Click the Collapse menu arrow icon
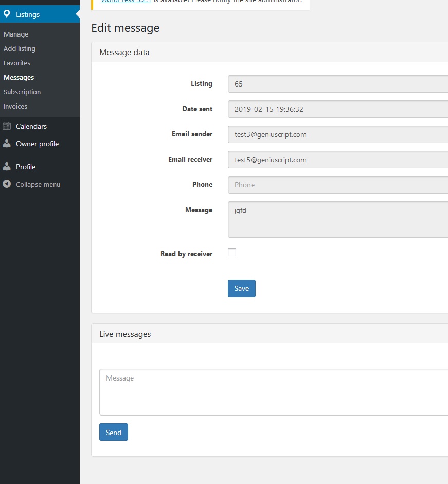This screenshot has width=448, height=484. point(7,184)
